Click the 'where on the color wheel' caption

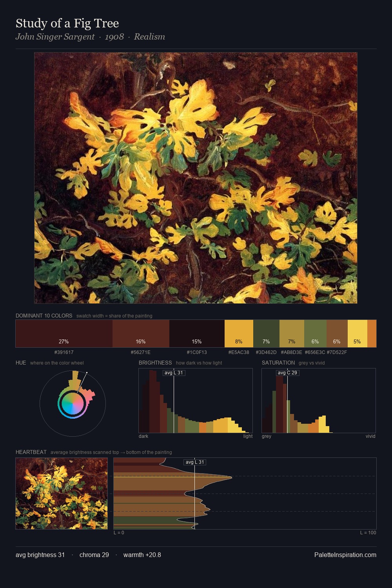tap(57, 363)
